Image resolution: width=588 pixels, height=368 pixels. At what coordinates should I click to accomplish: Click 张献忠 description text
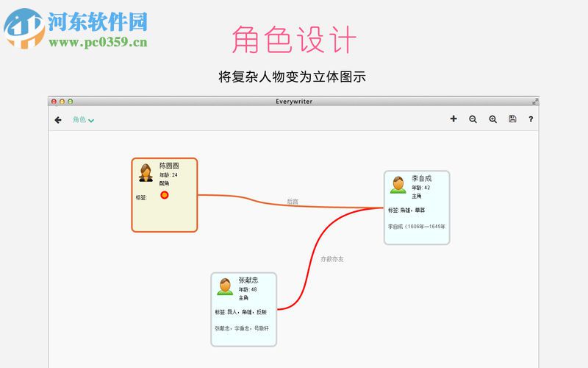(x=242, y=328)
